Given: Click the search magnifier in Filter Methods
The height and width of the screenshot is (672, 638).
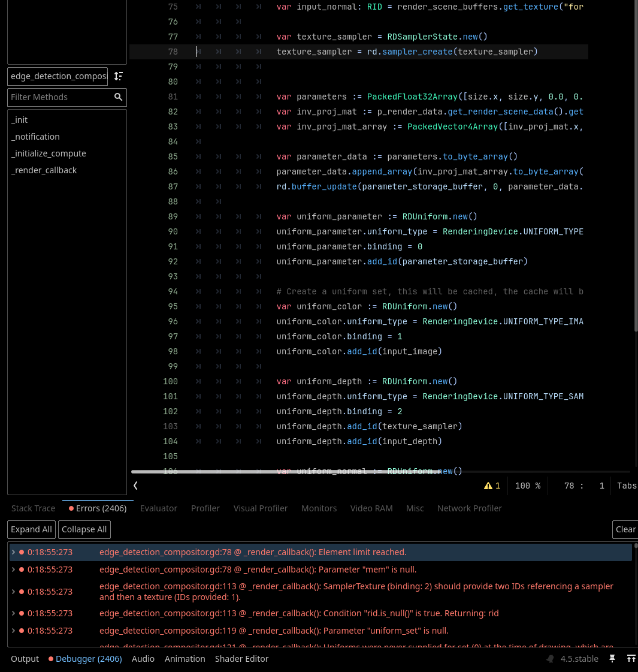Looking at the screenshot, I should 119,97.
